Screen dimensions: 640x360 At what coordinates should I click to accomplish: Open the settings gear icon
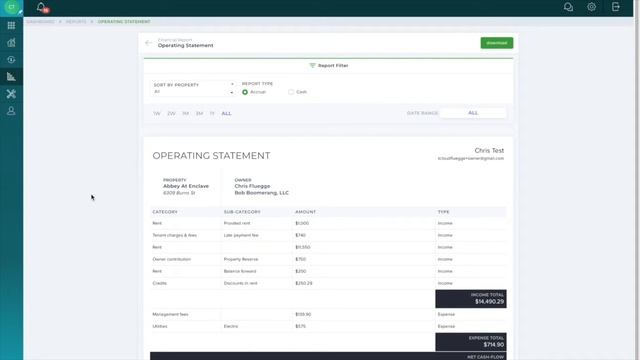coord(591,7)
